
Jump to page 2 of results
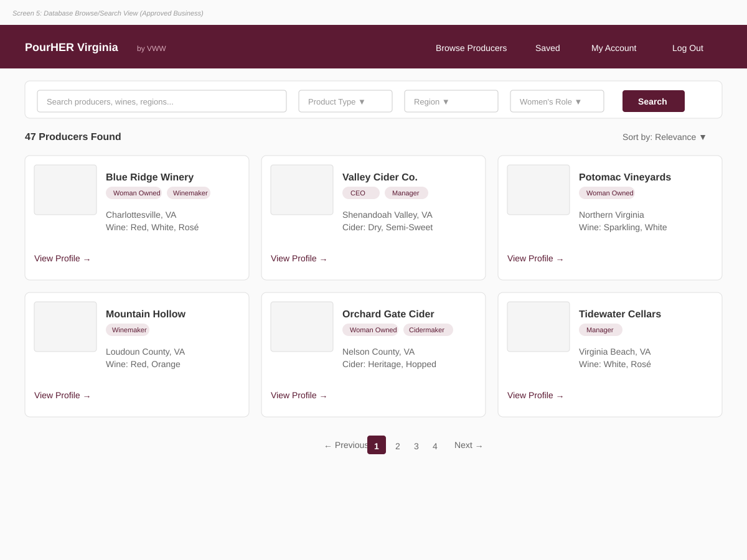pos(398,446)
